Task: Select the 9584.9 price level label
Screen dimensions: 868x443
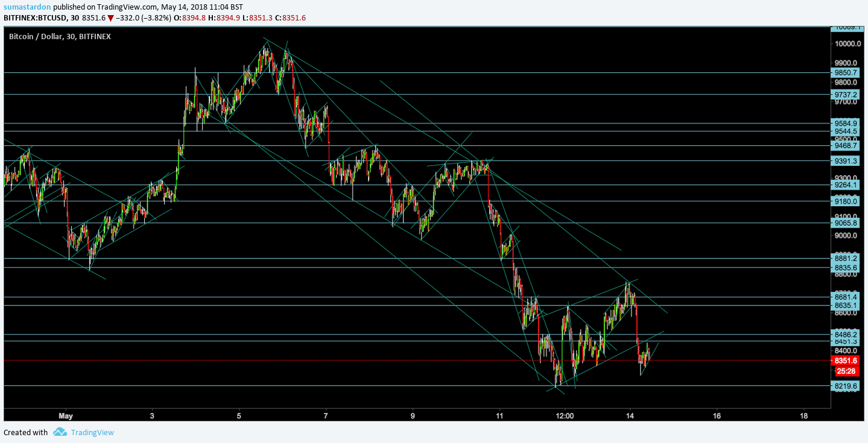Action: (x=846, y=123)
